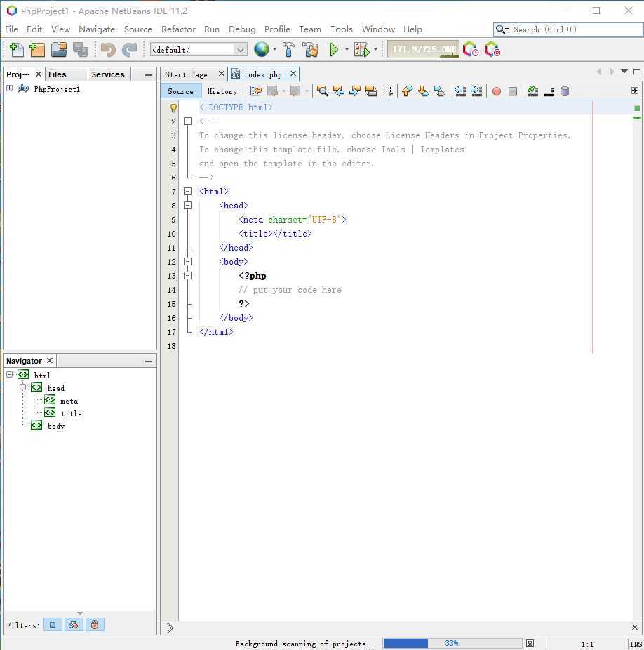644x650 pixels.
Task: Click the Start Macro Recording red icon
Action: tap(497, 91)
